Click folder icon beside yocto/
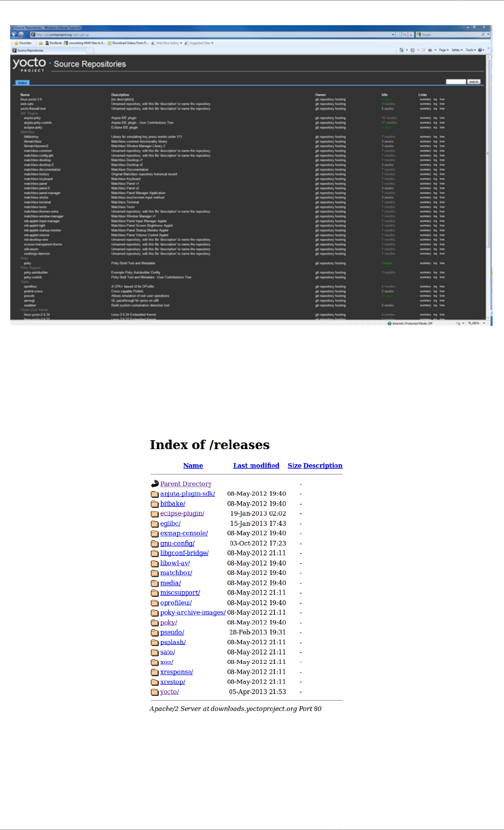504x830 pixels. (155, 692)
